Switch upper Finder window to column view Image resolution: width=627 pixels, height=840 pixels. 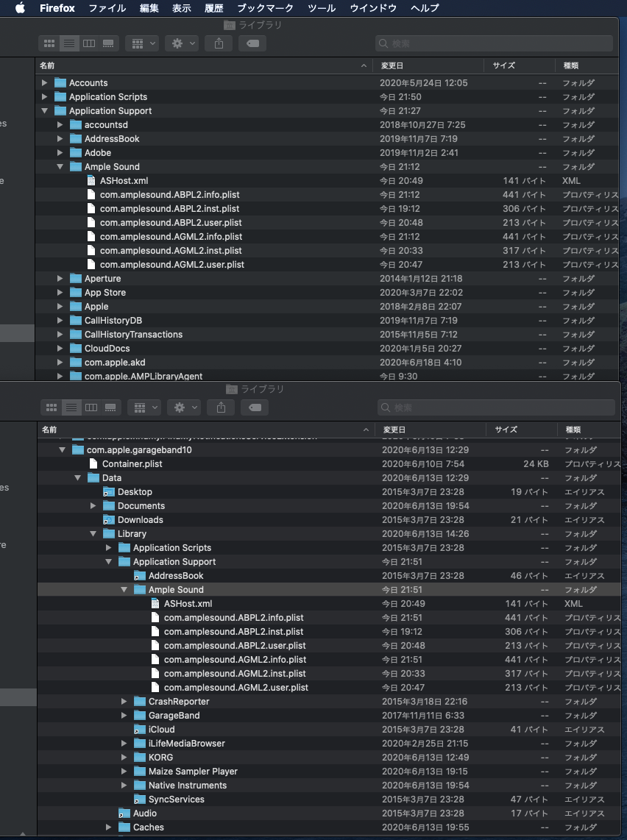(89, 43)
